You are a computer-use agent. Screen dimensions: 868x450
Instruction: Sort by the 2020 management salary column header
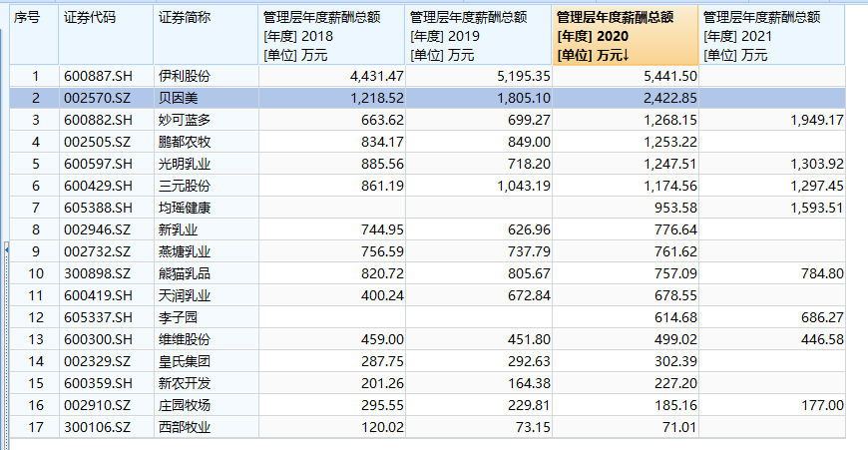click(625, 36)
